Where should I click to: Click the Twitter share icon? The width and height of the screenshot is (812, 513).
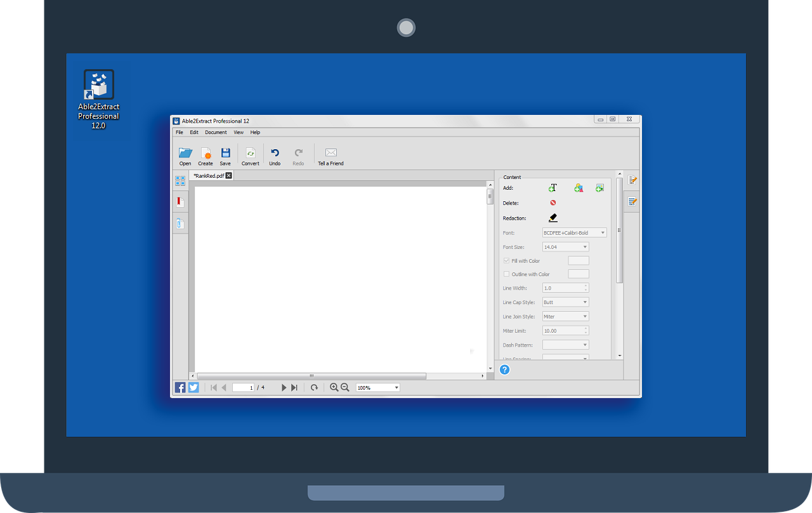coord(193,387)
